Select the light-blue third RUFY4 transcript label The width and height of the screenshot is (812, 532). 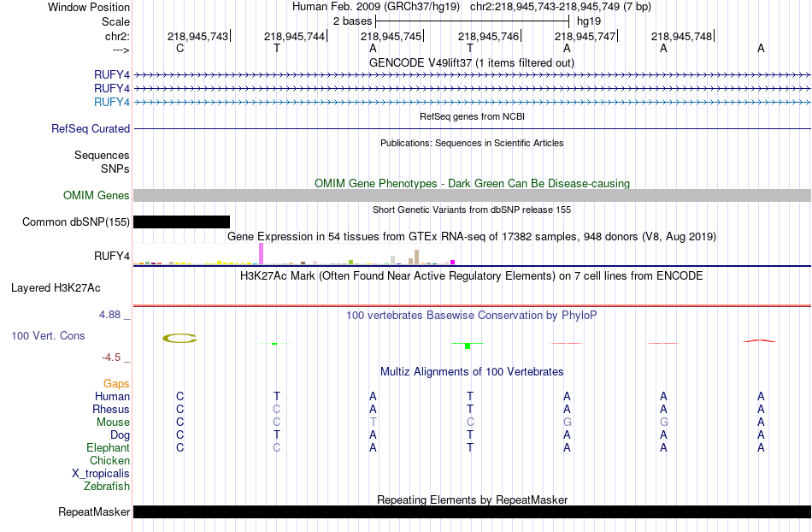[112, 102]
